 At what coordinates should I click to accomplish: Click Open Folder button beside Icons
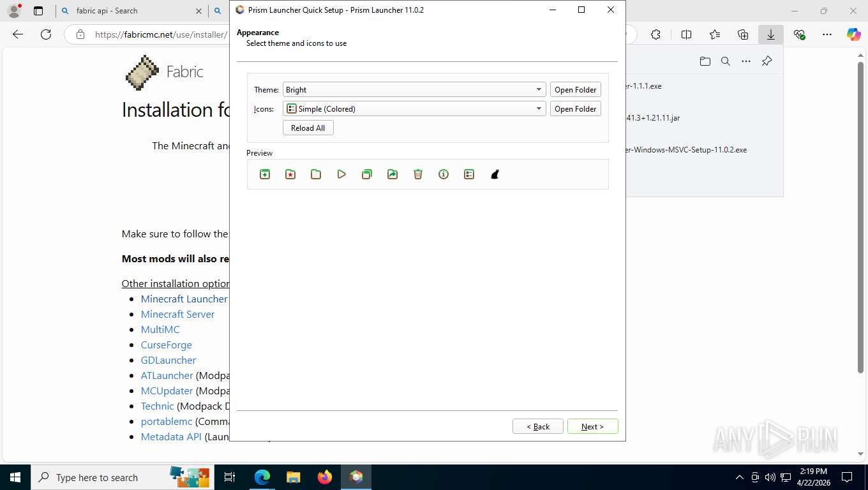click(x=576, y=109)
